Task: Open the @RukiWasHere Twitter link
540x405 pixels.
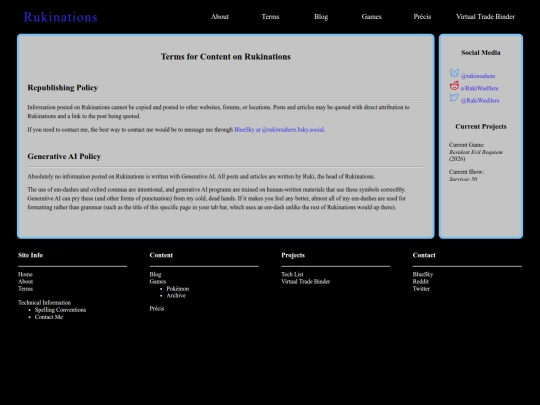Action: pyautogui.click(x=480, y=101)
